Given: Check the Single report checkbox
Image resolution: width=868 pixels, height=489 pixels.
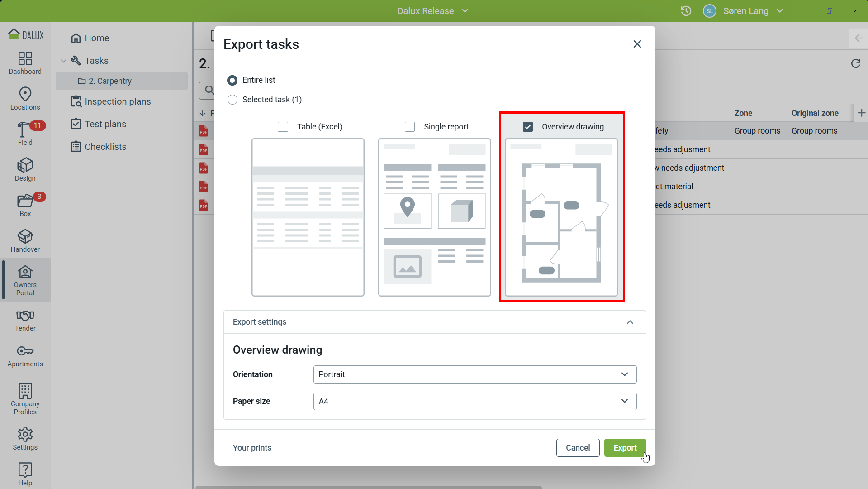Looking at the screenshot, I should point(410,127).
